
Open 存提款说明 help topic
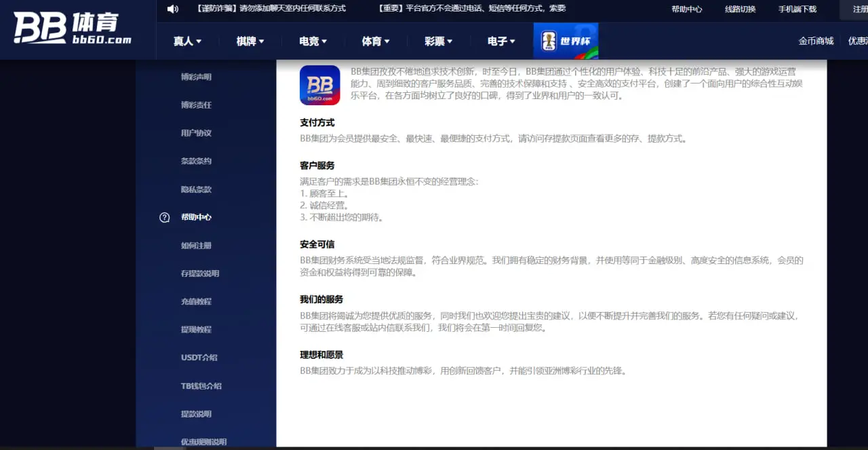click(200, 274)
